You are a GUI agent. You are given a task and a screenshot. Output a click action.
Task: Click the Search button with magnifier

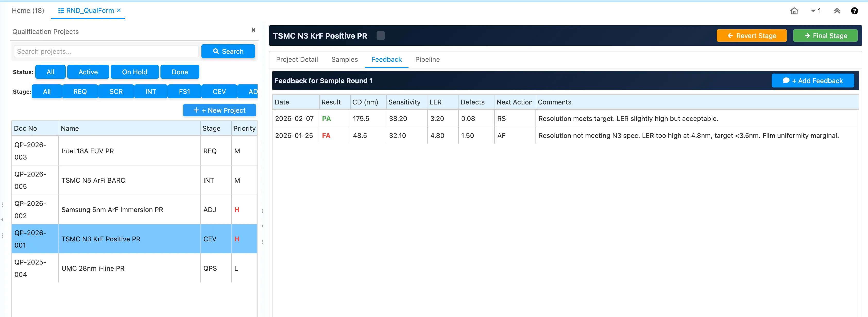pos(228,51)
